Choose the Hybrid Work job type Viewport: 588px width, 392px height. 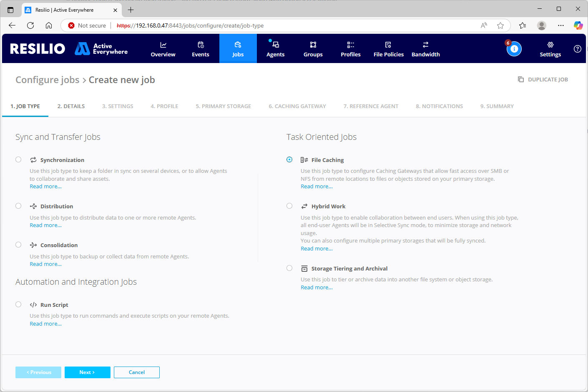pos(289,205)
